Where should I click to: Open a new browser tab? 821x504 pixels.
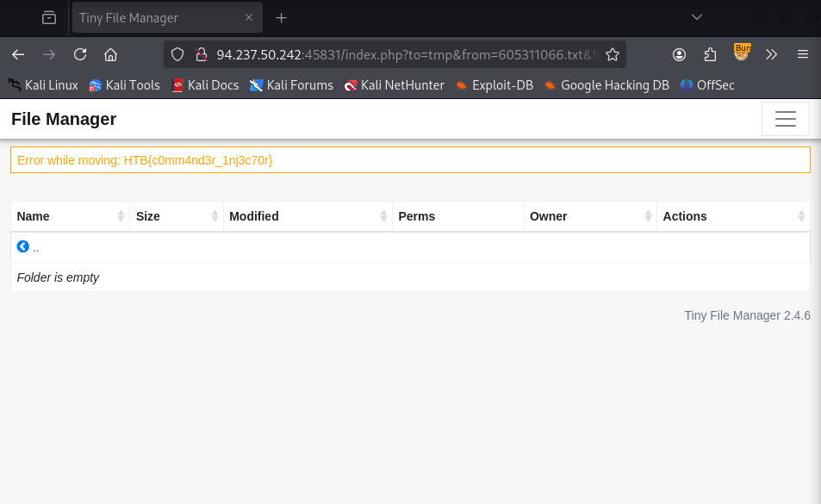(x=281, y=17)
